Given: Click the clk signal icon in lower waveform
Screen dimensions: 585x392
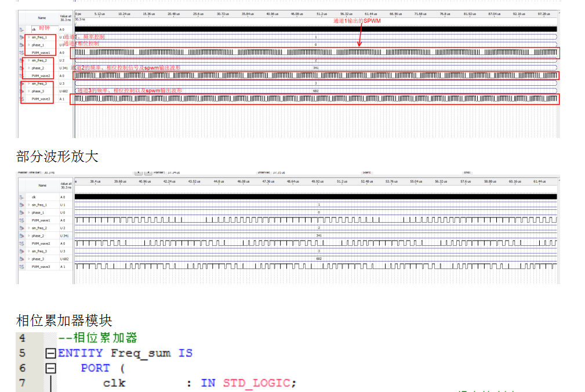Looking at the screenshot, I should (21, 197).
